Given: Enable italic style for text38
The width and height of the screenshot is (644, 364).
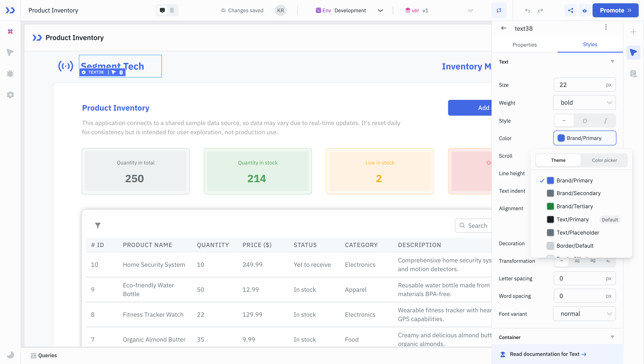Looking at the screenshot, I should [x=605, y=121].
